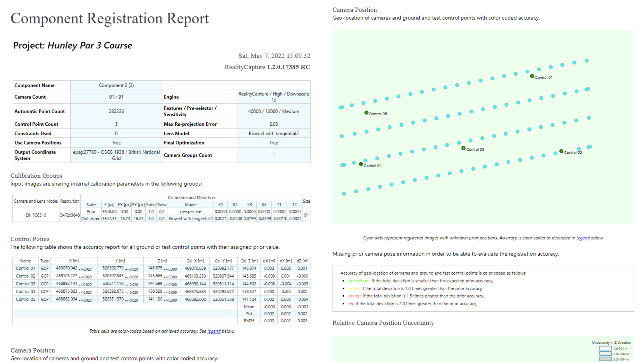Click the 'DJI FC6310' camera model cell
The width and height of the screenshot is (644, 362).
point(36,215)
